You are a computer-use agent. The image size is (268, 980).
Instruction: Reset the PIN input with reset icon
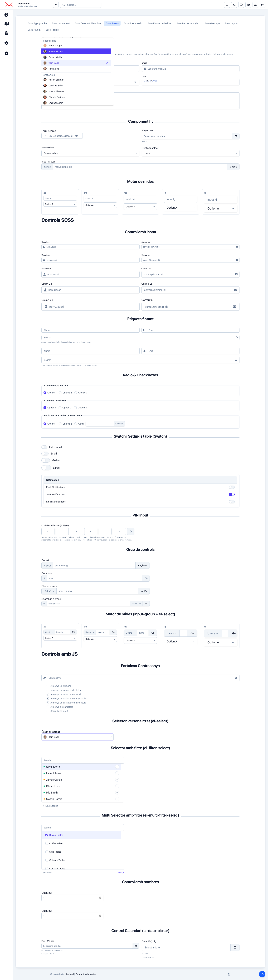[x=131, y=531]
